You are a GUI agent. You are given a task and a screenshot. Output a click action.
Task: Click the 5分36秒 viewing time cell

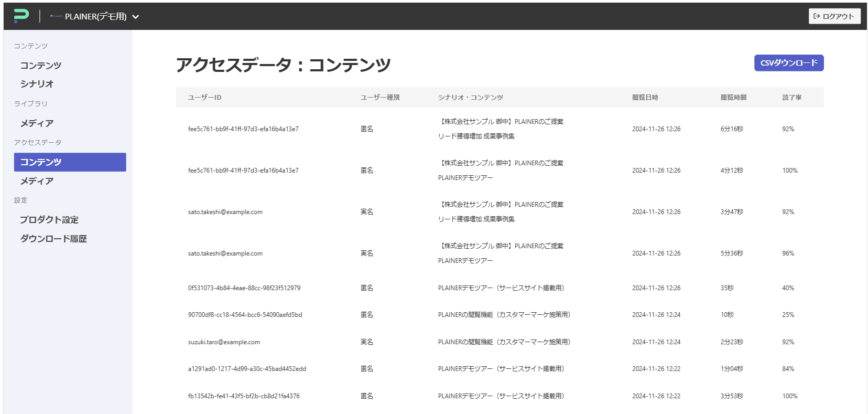732,253
